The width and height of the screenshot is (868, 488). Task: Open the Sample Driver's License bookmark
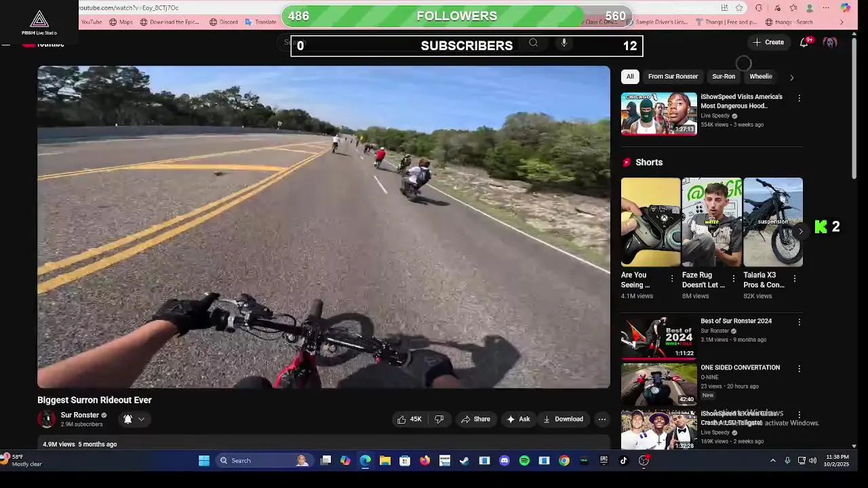657,22
